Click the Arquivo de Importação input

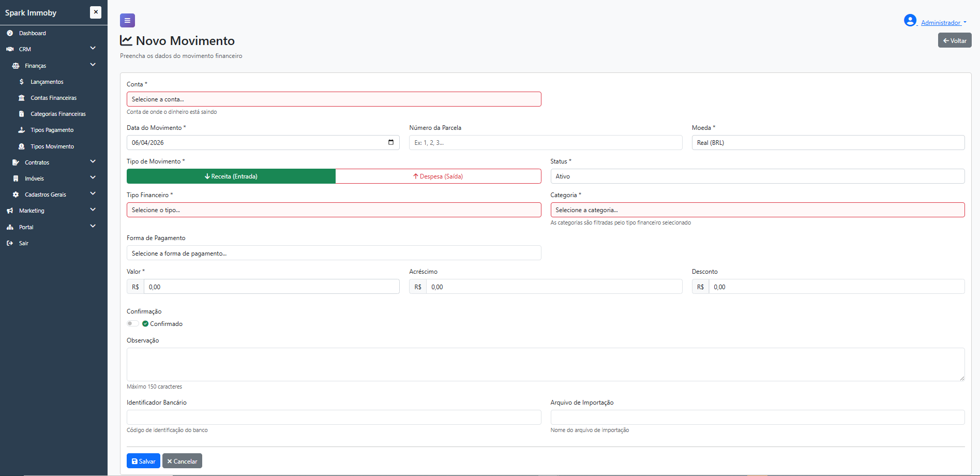click(758, 418)
